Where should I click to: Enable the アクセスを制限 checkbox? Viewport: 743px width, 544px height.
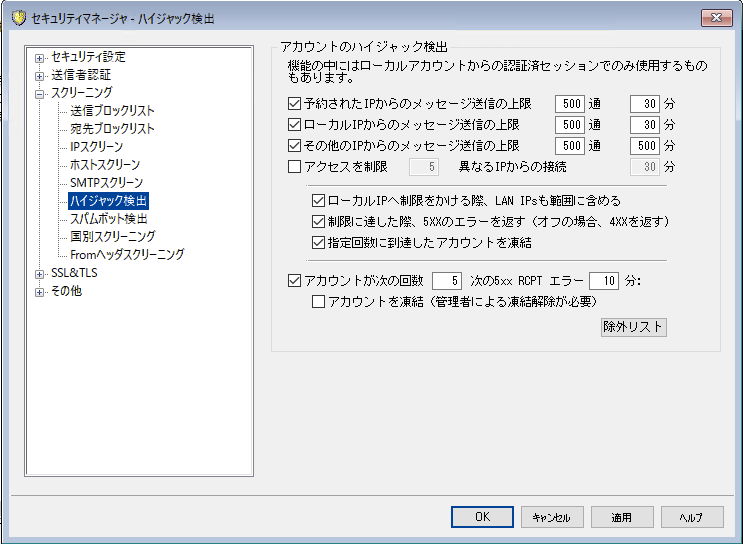click(x=294, y=166)
